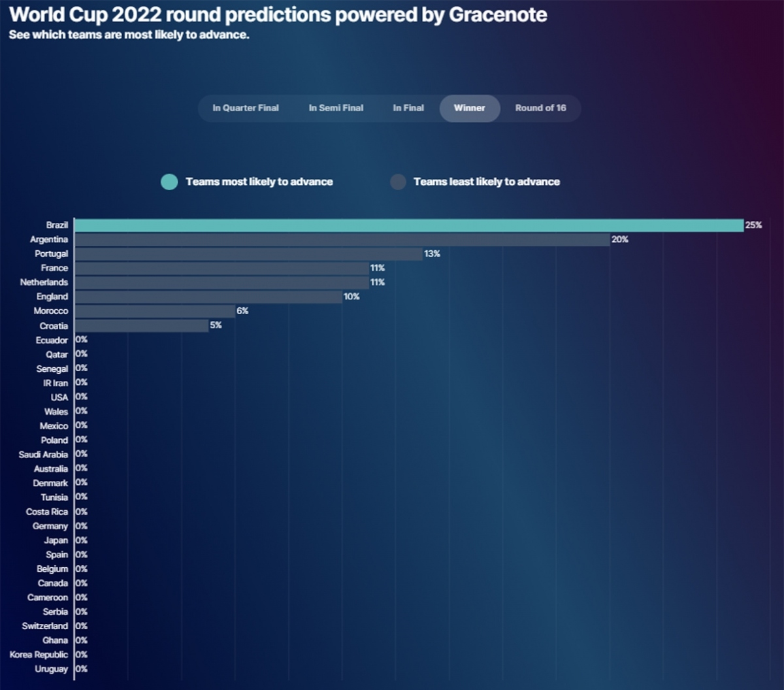Click the Ecuador team label
This screenshot has width=784, height=690.
[52, 340]
